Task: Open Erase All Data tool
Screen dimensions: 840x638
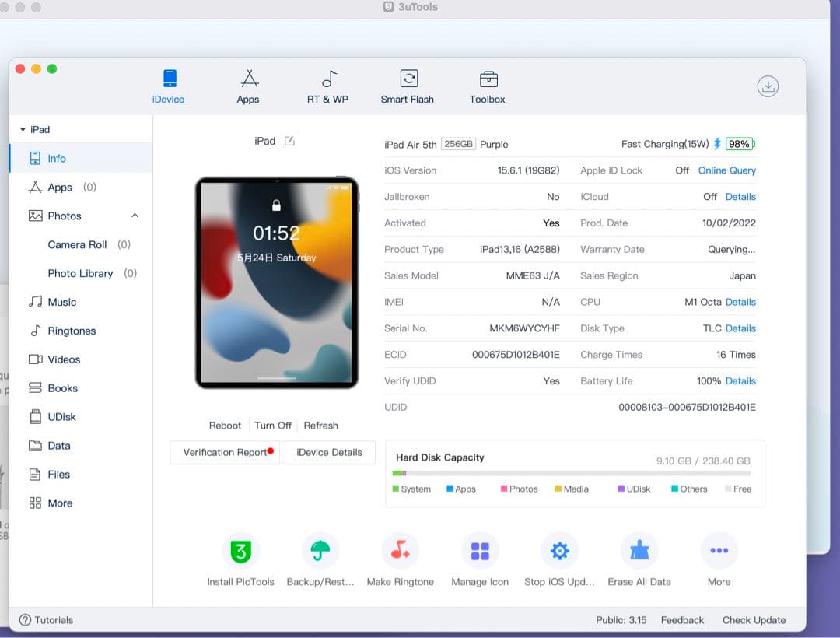Action: coord(639,560)
